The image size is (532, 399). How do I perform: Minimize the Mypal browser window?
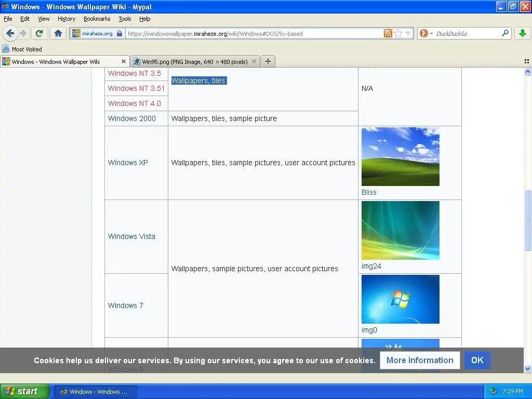501,6
